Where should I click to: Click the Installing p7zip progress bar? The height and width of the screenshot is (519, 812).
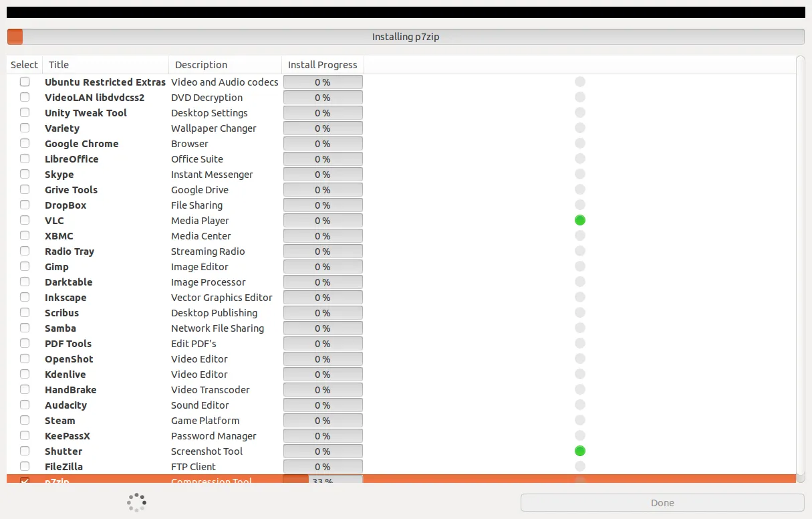tap(406, 37)
